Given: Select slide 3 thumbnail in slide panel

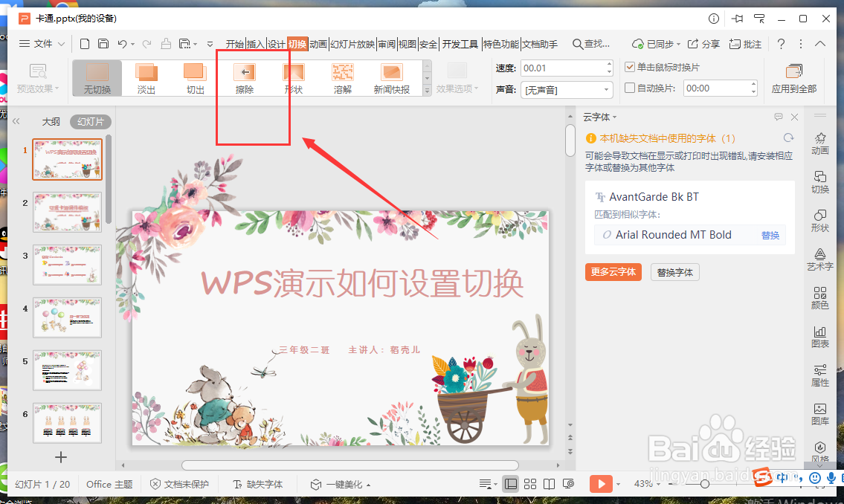Looking at the screenshot, I should [x=67, y=265].
